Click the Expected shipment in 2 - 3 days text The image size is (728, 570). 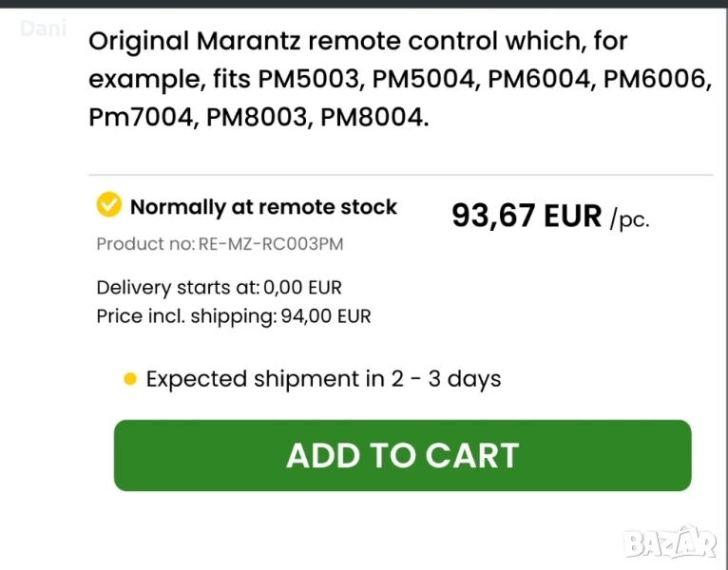point(323,379)
